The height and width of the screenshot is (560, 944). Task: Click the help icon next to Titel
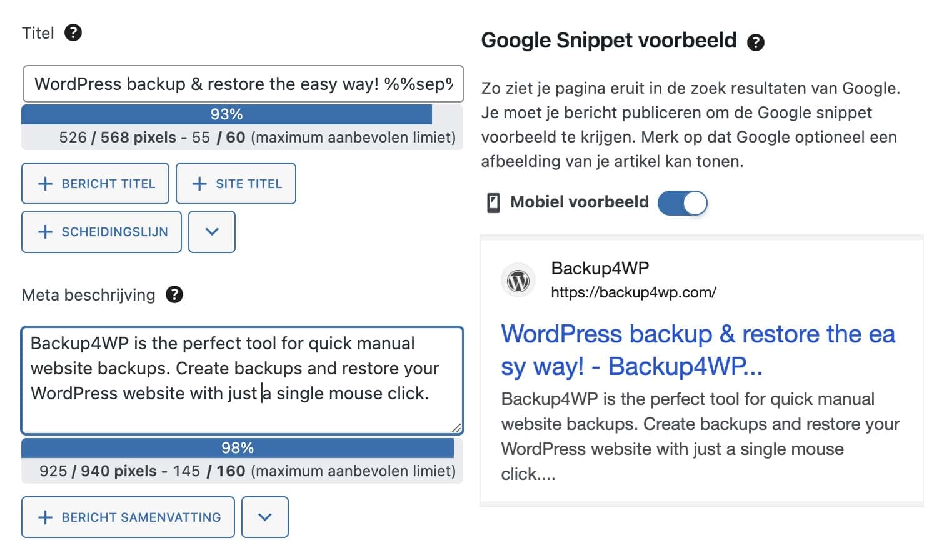[73, 32]
